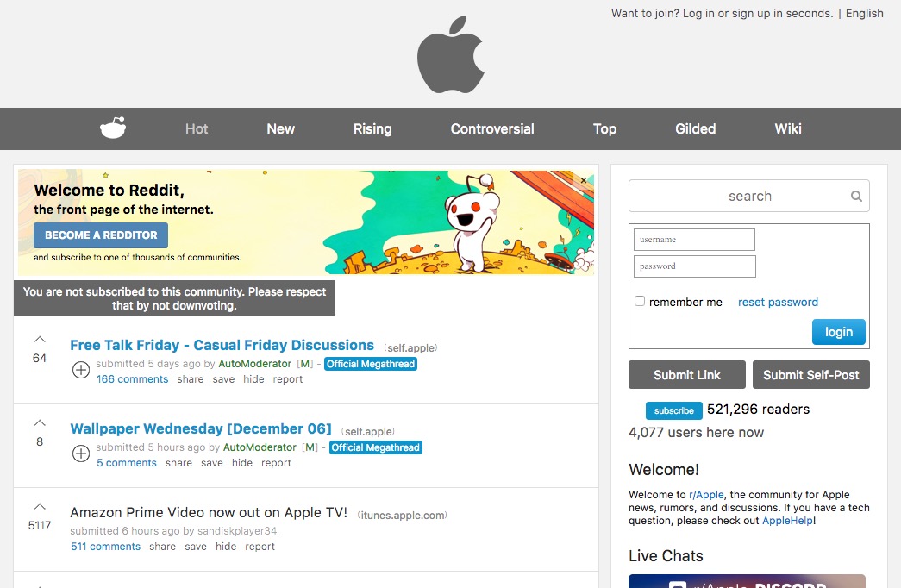Click the 4,077 users here now text
The image size is (901, 588).
[697, 432]
